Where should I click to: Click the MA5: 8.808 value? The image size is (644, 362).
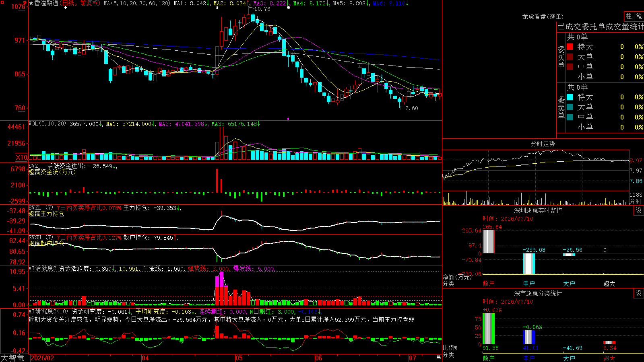tap(350, 3)
